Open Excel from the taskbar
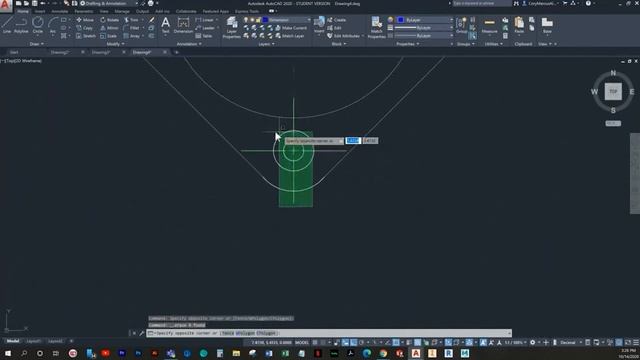Viewport: 640px width, 360px height. (285, 353)
